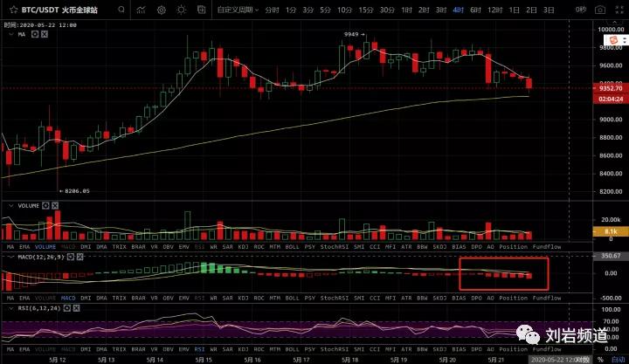Choose SAR in the row below the MACD panel
Viewport: 629px width, 364px height.
point(227,299)
